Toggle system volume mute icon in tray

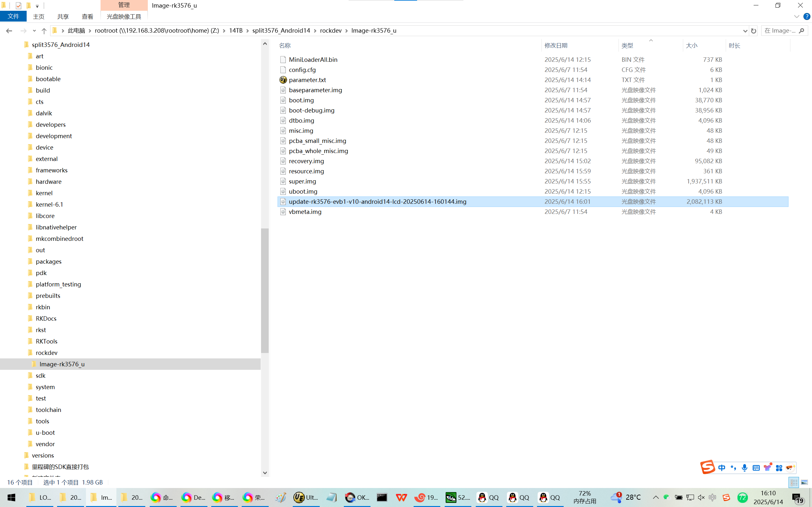(701, 497)
